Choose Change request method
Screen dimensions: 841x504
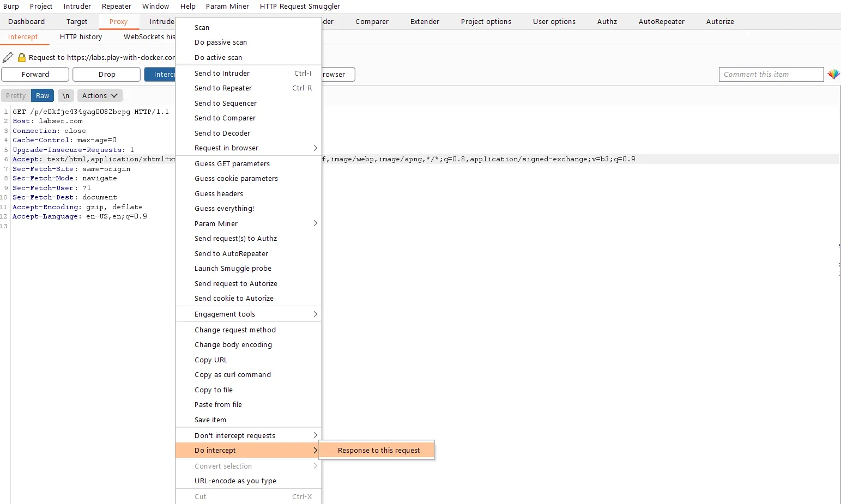[x=249, y=330]
